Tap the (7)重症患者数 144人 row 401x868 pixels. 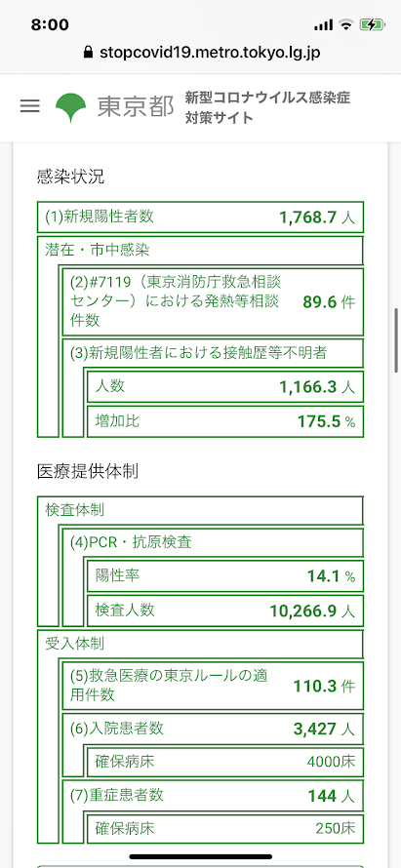click(x=213, y=796)
